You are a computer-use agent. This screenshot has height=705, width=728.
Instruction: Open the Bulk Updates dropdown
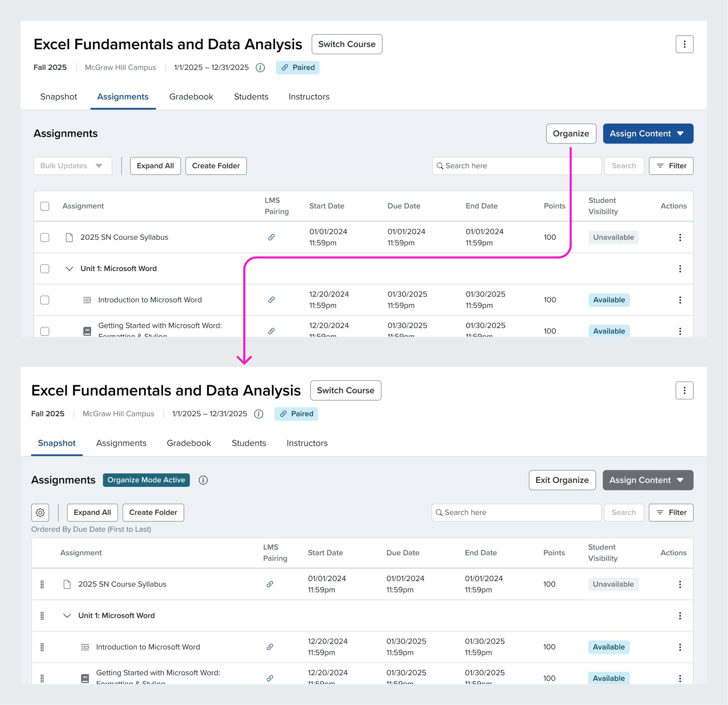click(73, 166)
